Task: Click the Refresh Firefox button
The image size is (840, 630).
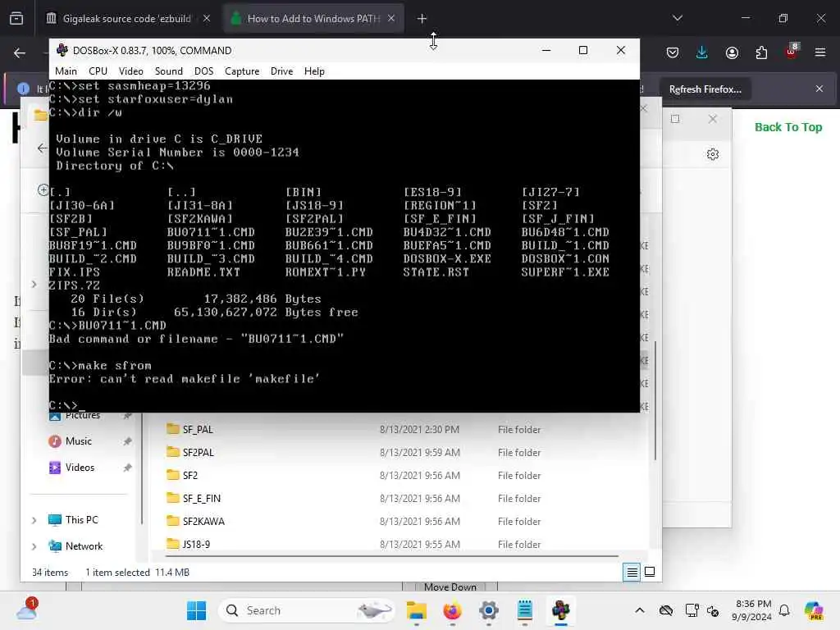Action: pyautogui.click(x=705, y=89)
